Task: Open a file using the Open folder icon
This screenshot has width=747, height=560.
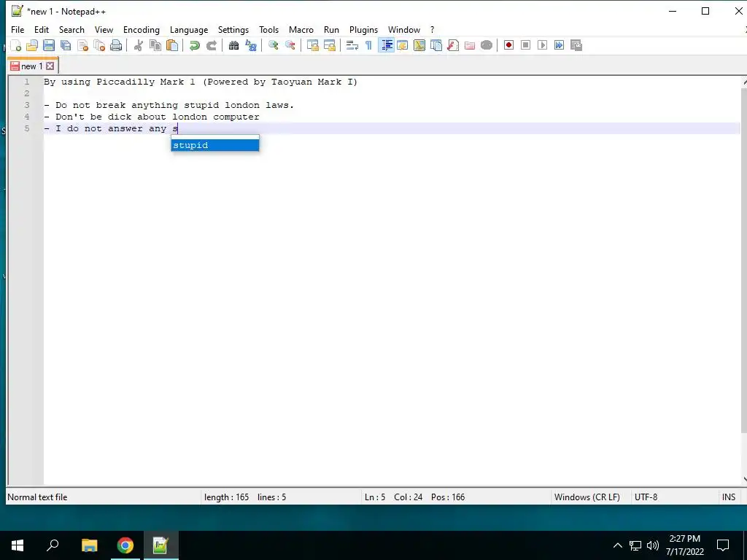Action: tap(32, 45)
